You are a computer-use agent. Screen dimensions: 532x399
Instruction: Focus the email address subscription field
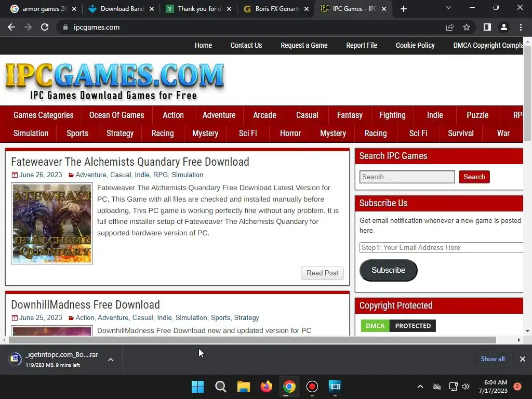click(442, 247)
